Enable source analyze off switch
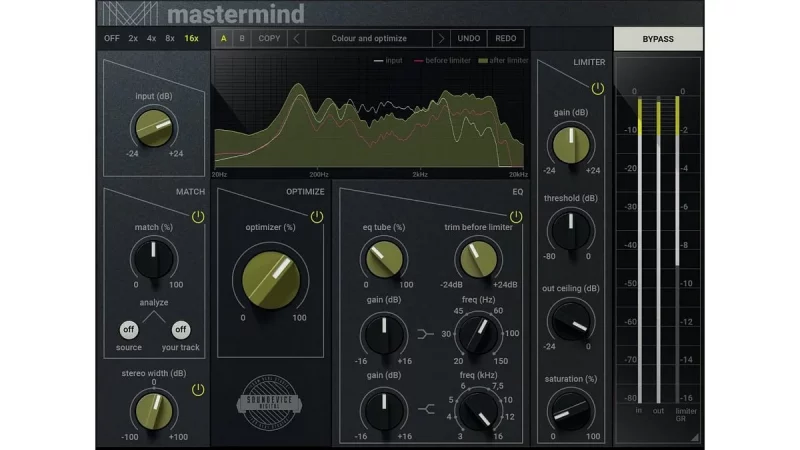Viewport: 800px width, 450px height. (x=128, y=329)
